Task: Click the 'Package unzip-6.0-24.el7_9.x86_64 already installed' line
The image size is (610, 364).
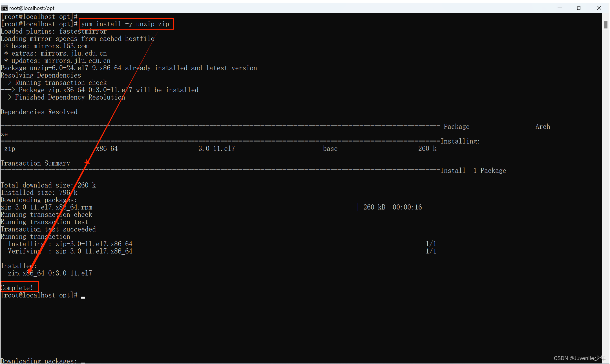Action: click(x=129, y=68)
